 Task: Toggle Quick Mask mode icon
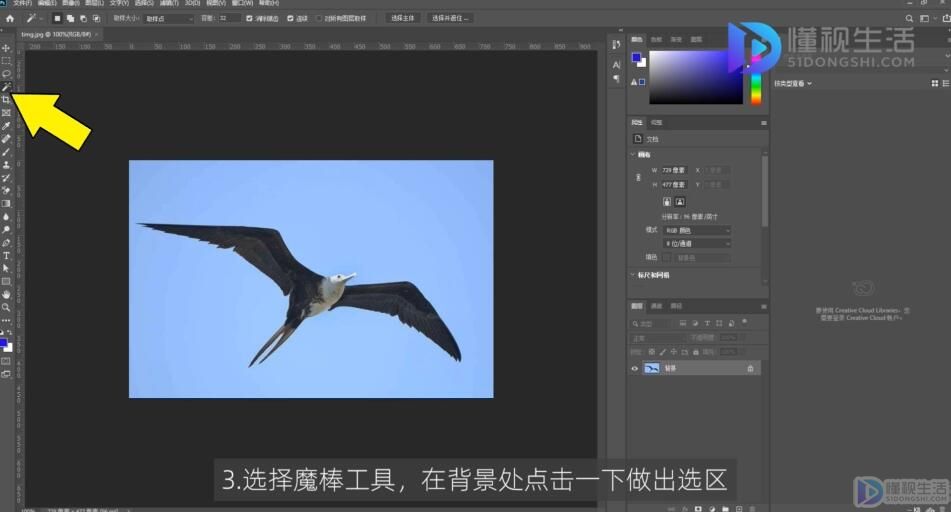coord(6,362)
